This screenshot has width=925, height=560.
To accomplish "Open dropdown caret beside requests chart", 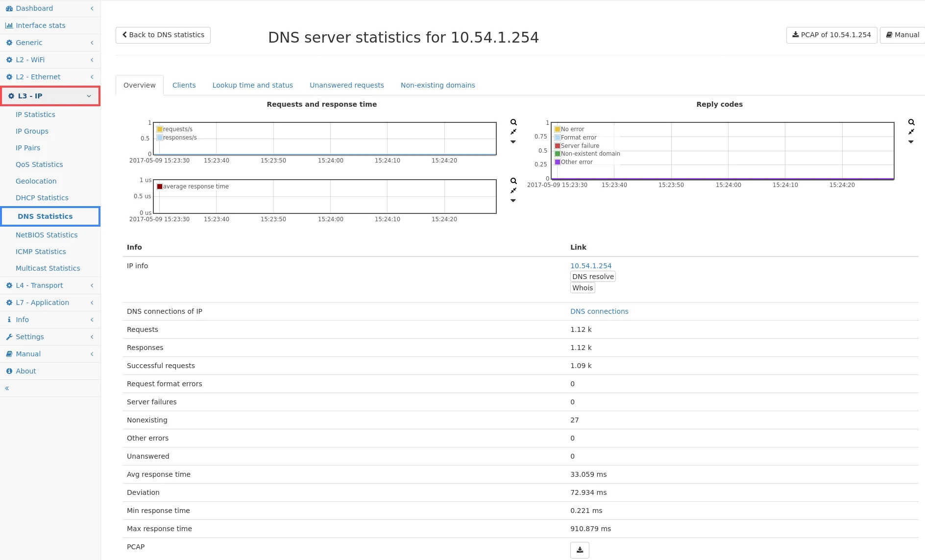I will pos(513,142).
